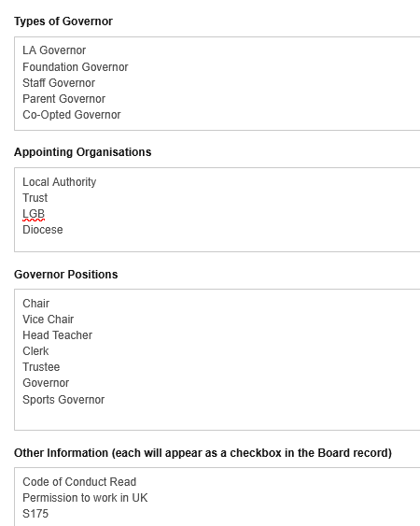Click the 'Trustee' position entry
The width and height of the screenshot is (420, 526).
[41, 367]
